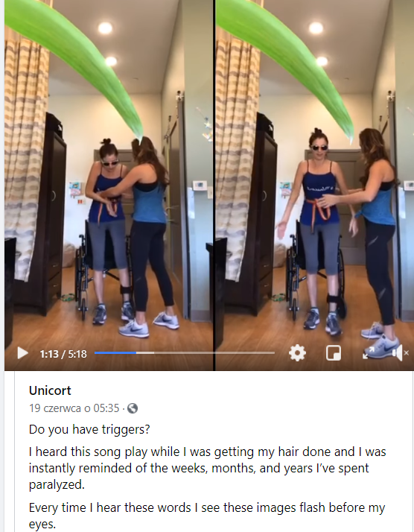414x532 pixels.
Task: Expand video to fullscreen
Action: point(369,353)
